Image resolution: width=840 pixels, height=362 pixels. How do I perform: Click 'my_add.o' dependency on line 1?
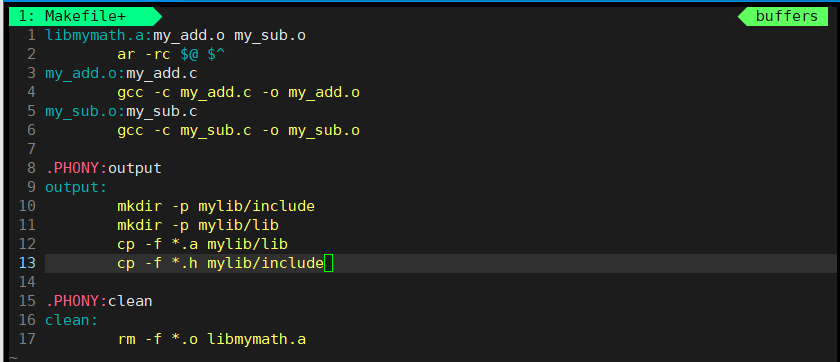click(x=189, y=36)
